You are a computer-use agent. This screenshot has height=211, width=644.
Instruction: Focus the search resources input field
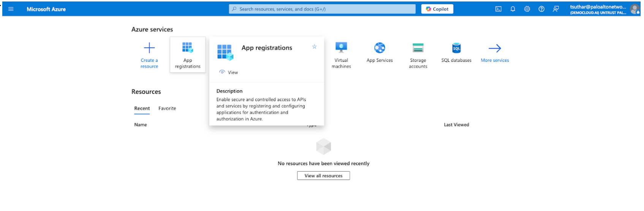[x=322, y=9]
